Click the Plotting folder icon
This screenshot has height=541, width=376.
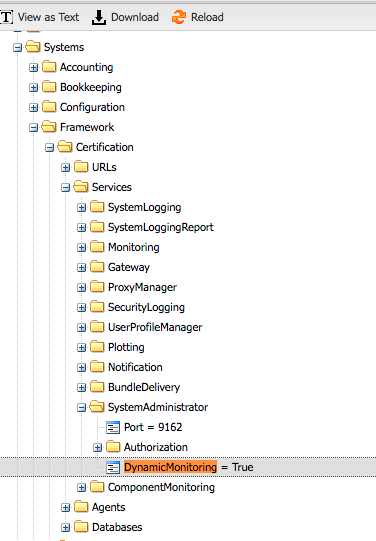pyautogui.click(x=97, y=347)
